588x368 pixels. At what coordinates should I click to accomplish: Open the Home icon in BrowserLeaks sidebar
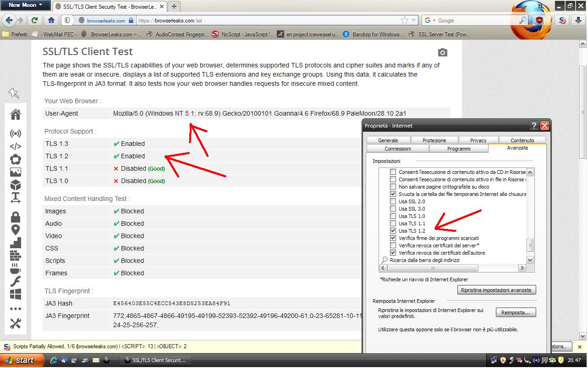point(16,114)
